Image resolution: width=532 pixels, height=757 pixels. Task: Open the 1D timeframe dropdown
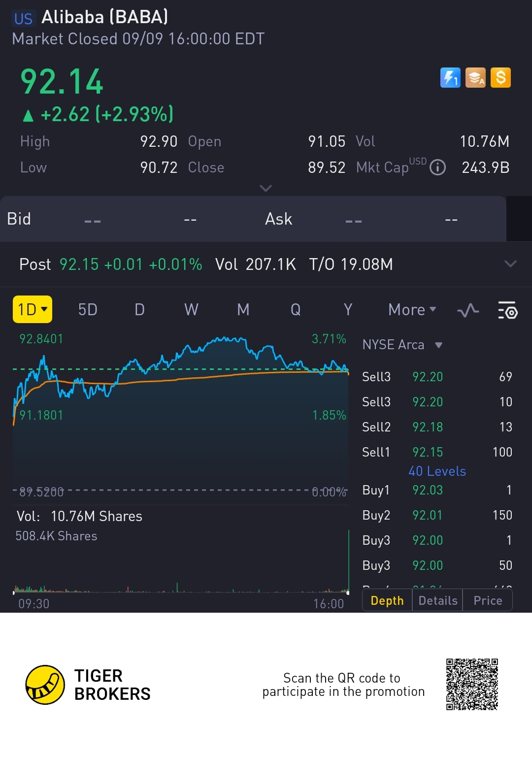(33, 309)
